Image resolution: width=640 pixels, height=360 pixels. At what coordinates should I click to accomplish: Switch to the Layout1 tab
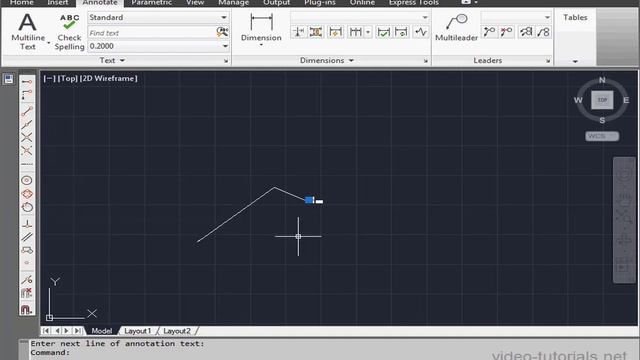pyautogui.click(x=138, y=331)
